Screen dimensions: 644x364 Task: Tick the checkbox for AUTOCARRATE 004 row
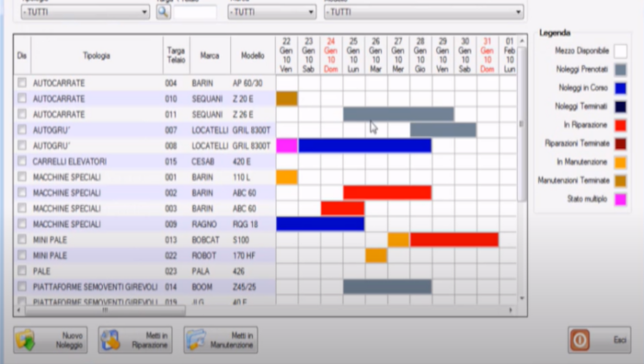point(23,83)
